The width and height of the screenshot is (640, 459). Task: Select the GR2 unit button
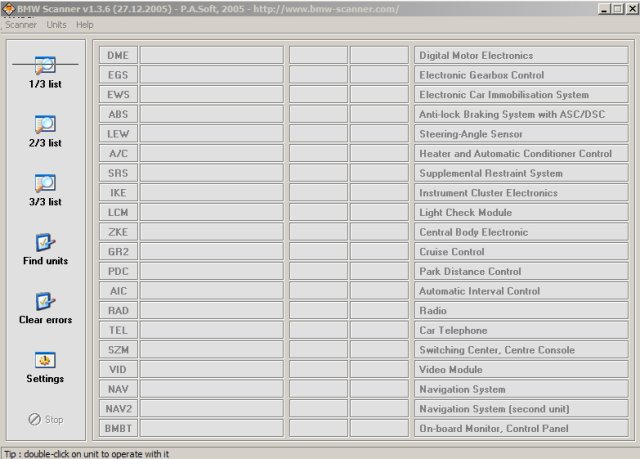(118, 251)
